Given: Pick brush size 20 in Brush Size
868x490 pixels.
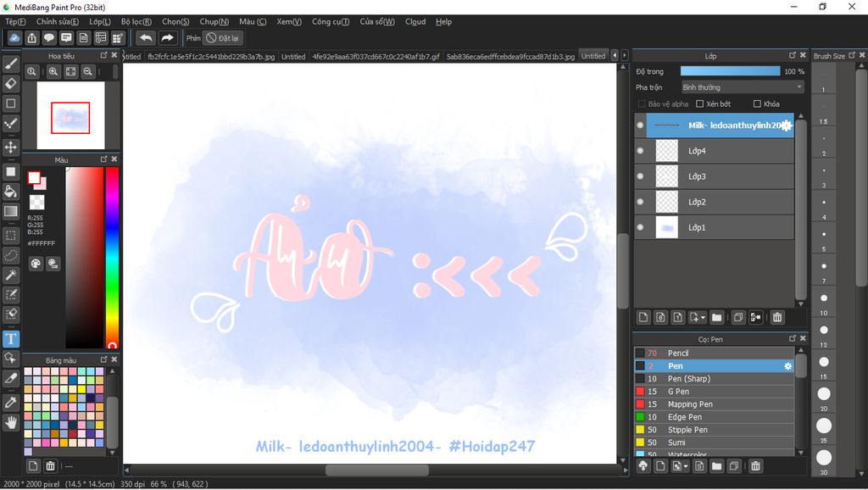Looking at the screenshot, I should point(824,393).
